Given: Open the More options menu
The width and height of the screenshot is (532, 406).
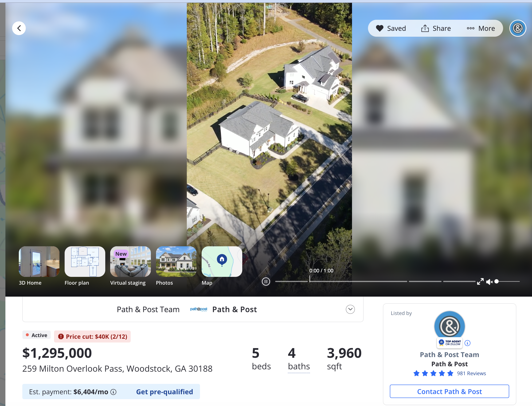Looking at the screenshot, I should coord(481,28).
